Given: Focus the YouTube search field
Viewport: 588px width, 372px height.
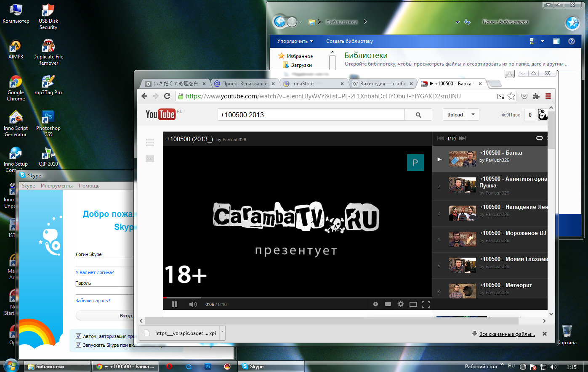Looking at the screenshot, I should click(311, 115).
